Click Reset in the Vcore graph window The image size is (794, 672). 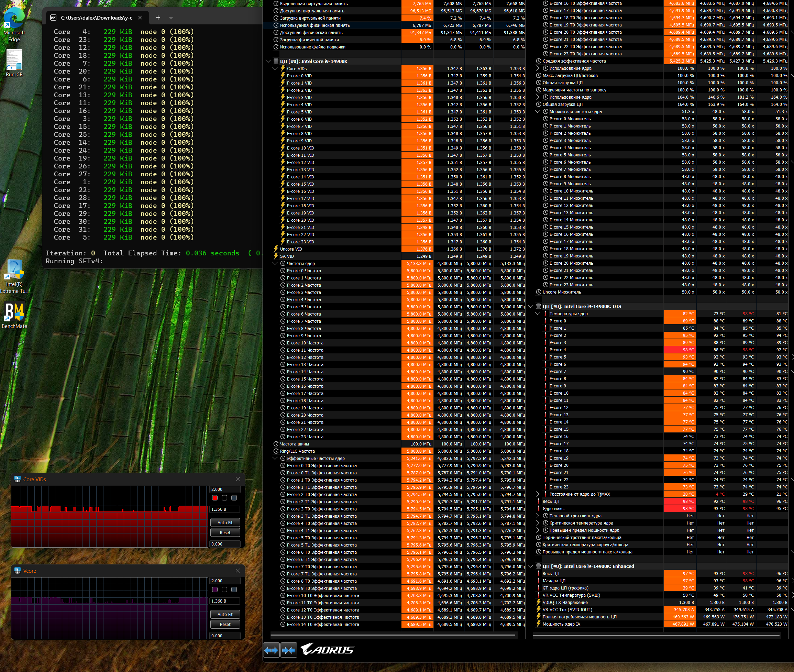[225, 624]
